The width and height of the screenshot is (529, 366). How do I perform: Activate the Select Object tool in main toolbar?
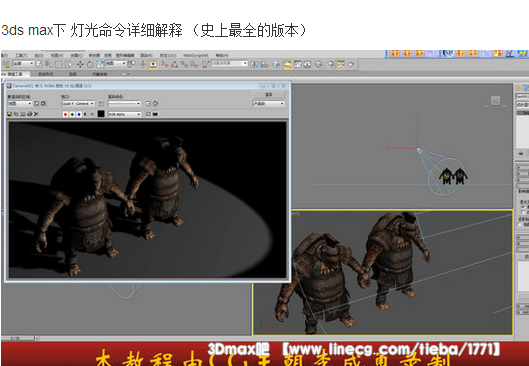point(39,64)
